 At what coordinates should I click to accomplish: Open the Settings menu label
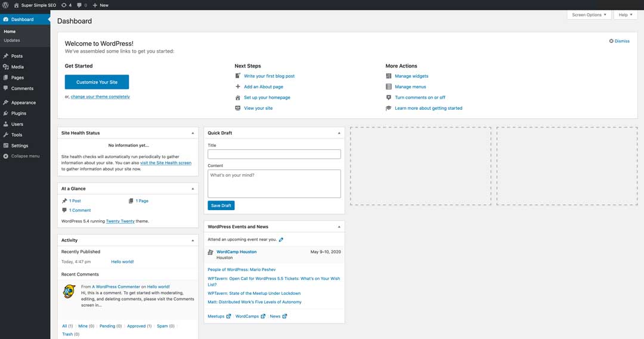(x=20, y=146)
